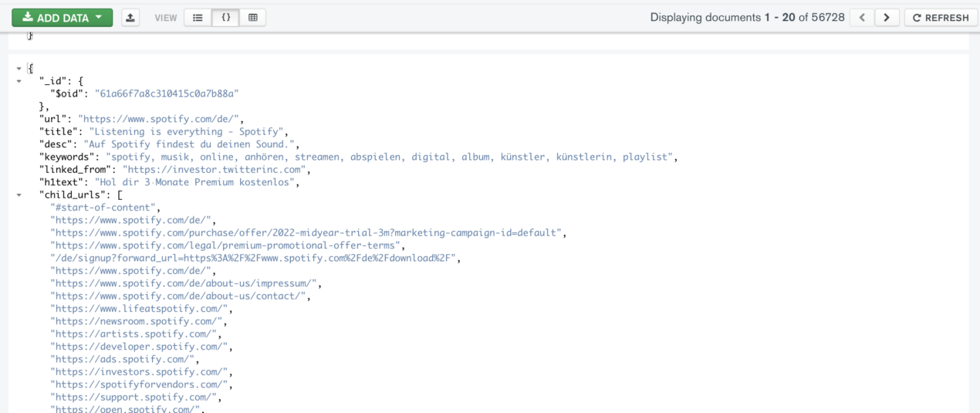Collapse the "_id" object
Image resolution: width=980 pixels, height=413 pixels.
tap(19, 80)
